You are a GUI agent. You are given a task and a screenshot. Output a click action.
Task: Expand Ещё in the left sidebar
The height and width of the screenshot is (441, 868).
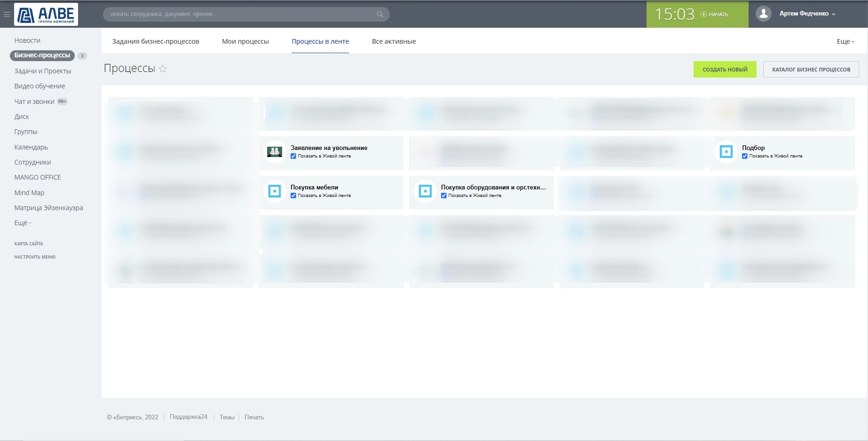click(23, 223)
